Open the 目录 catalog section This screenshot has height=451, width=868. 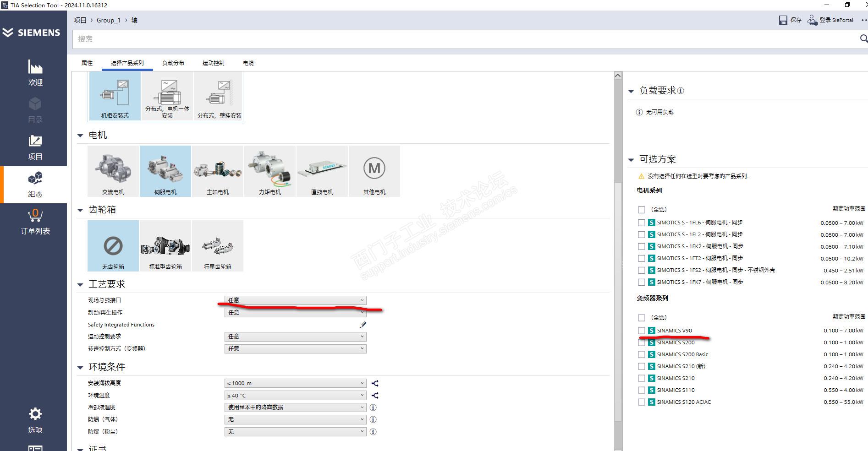(x=35, y=110)
